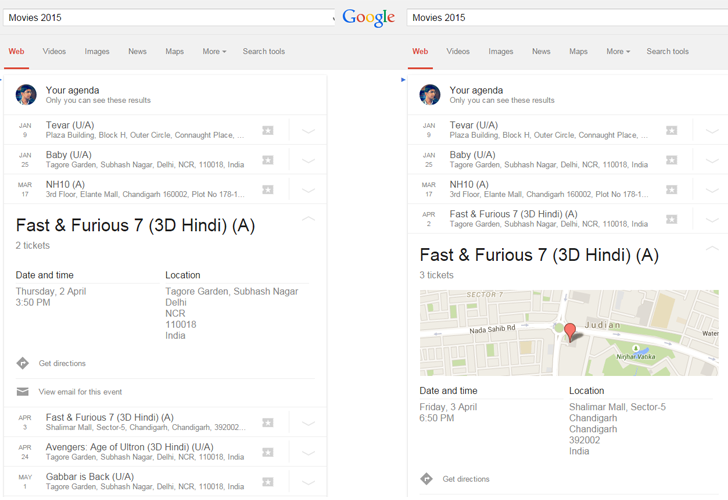Expand Avengers: Age of Ultron entry
The image size is (728, 500).
click(x=308, y=453)
